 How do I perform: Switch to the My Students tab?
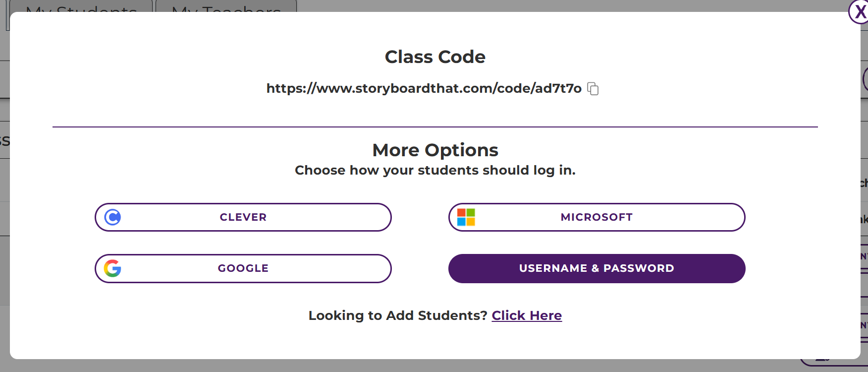[81, 7]
